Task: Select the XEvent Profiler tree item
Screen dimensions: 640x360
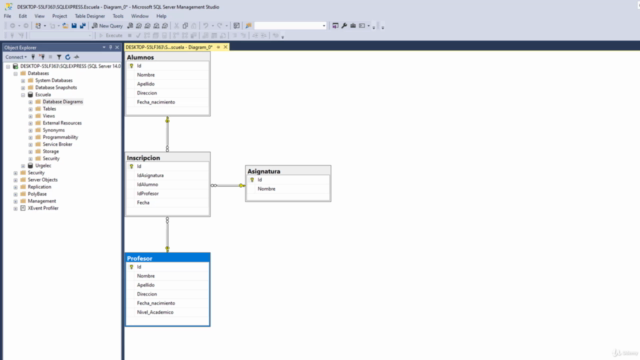Action: click(x=43, y=208)
